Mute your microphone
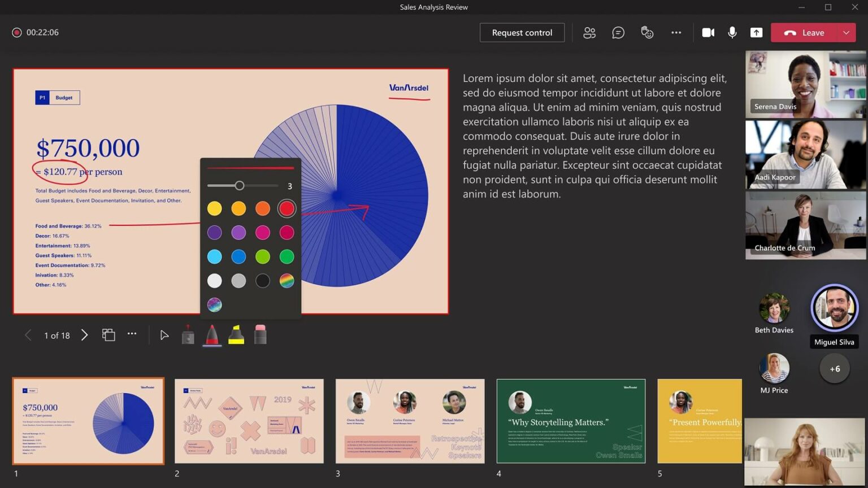Screen dimensions: 868x488 click(732, 32)
